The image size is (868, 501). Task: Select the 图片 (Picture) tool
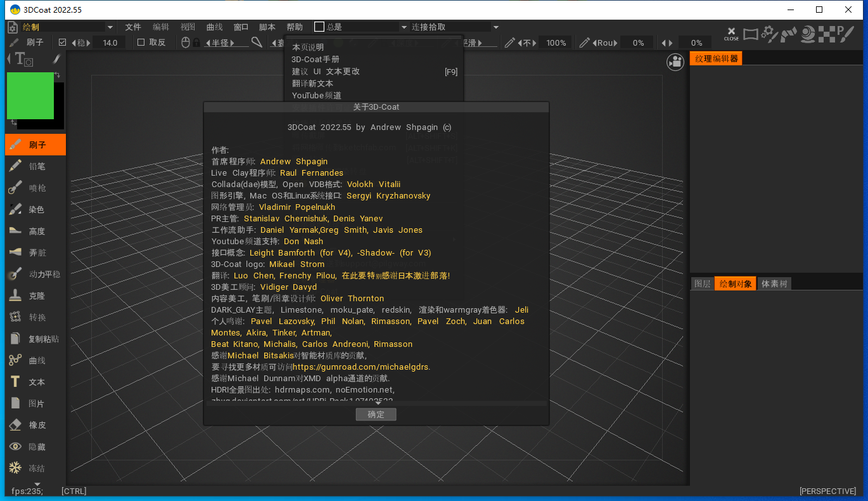click(x=35, y=403)
